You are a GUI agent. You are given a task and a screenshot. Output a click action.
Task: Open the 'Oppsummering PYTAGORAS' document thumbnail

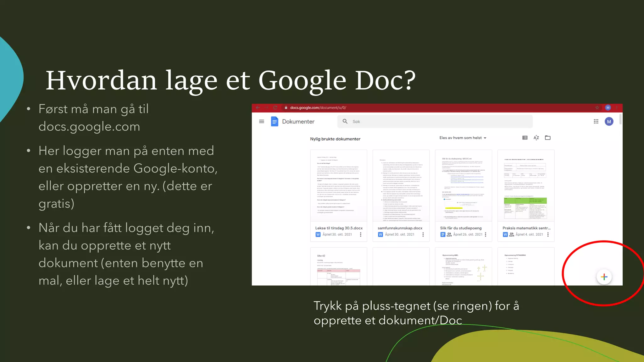click(x=526, y=266)
